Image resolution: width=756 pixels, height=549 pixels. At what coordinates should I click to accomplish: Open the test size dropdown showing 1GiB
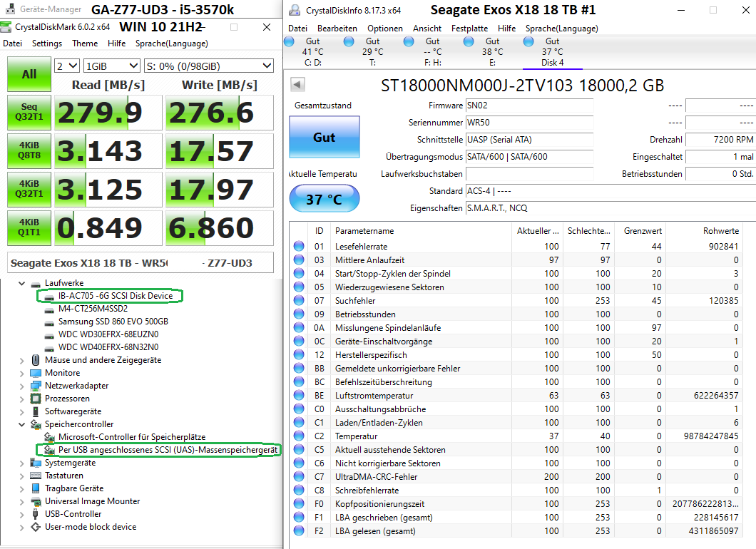pyautogui.click(x=112, y=66)
